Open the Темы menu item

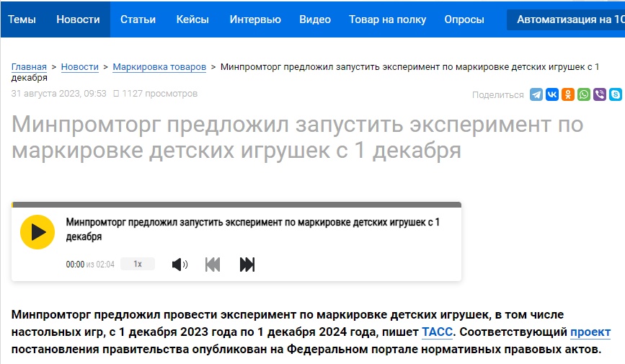[22, 19]
